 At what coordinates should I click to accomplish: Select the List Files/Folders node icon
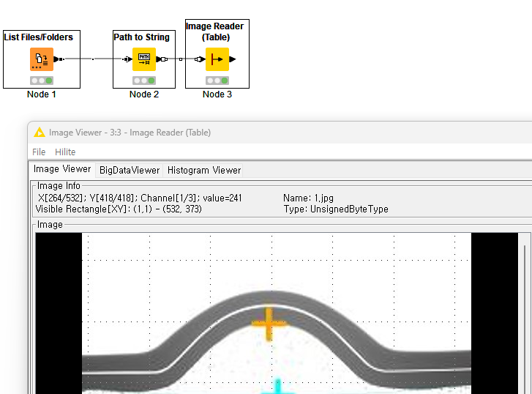pyautogui.click(x=42, y=59)
